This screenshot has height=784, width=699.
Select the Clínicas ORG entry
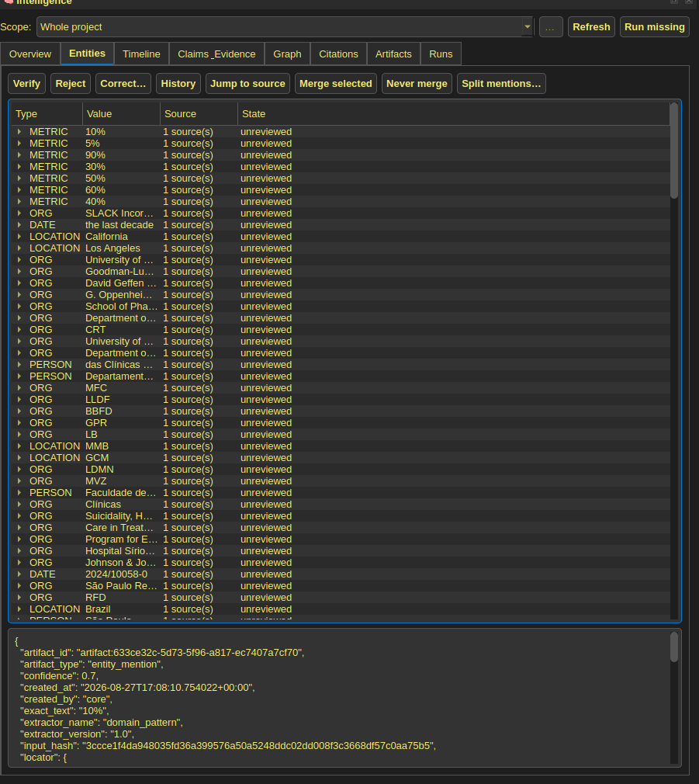pos(103,505)
